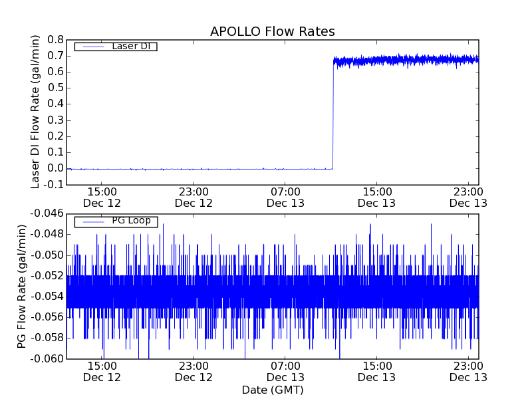Click the -0.060 tick on the bottom plot
The image size is (532, 399).
tap(45, 359)
